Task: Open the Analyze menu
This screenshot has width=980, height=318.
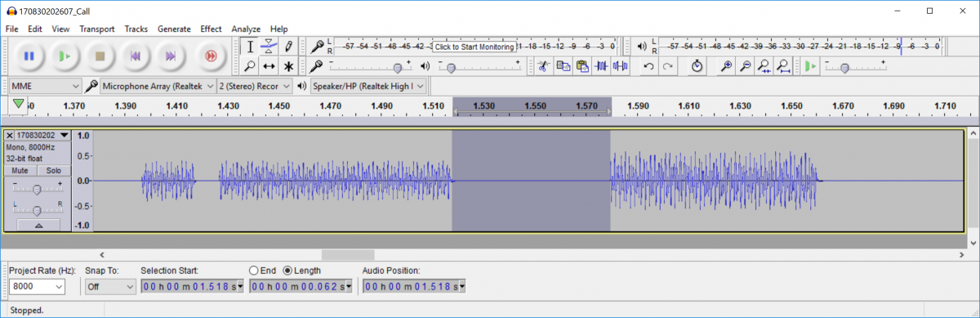Action: click(x=246, y=29)
